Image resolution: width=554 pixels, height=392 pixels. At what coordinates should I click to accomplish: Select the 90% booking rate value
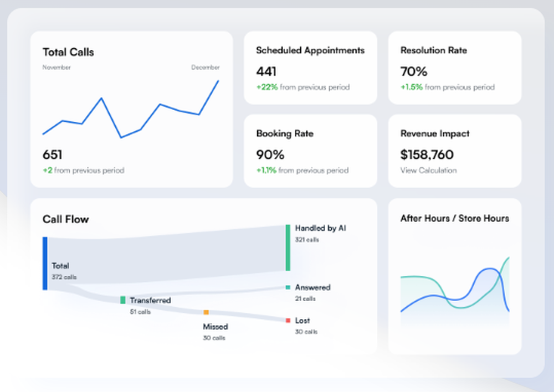(270, 154)
